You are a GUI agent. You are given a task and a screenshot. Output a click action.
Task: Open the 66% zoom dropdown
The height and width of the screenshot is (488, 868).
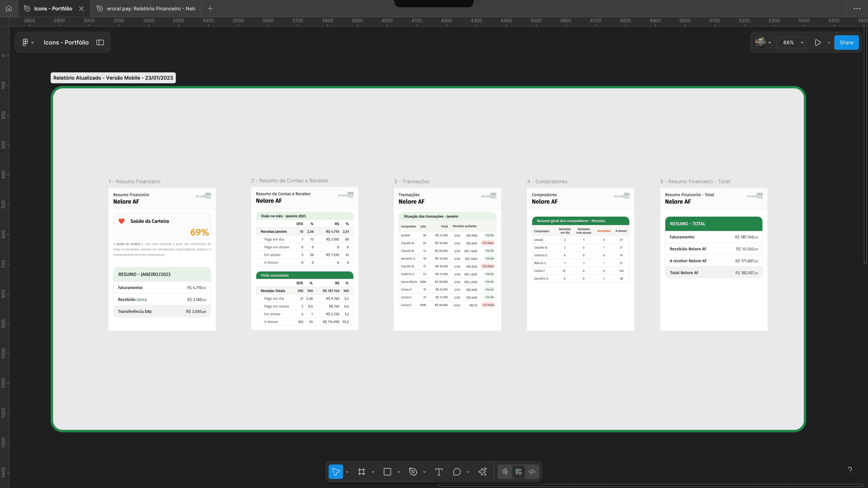tap(791, 42)
